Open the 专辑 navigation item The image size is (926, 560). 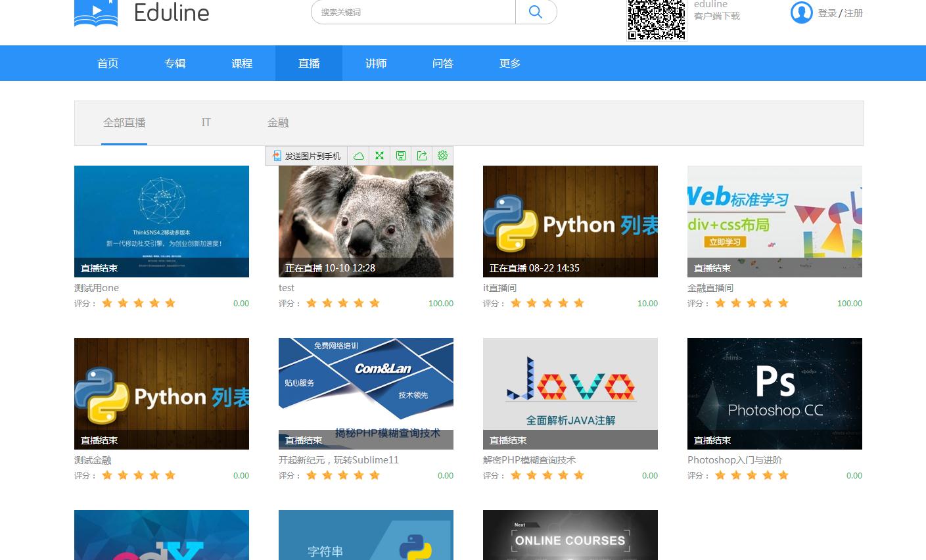[175, 63]
